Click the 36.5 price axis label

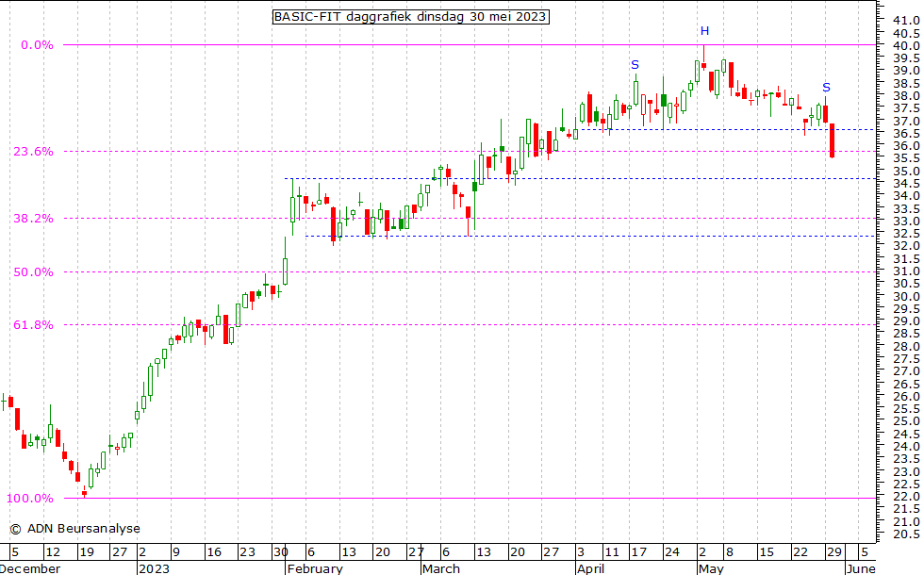pyautogui.click(x=906, y=133)
